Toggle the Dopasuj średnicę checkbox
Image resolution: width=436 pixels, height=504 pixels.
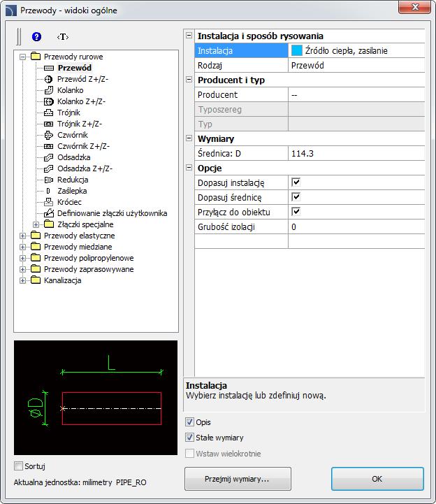click(296, 197)
